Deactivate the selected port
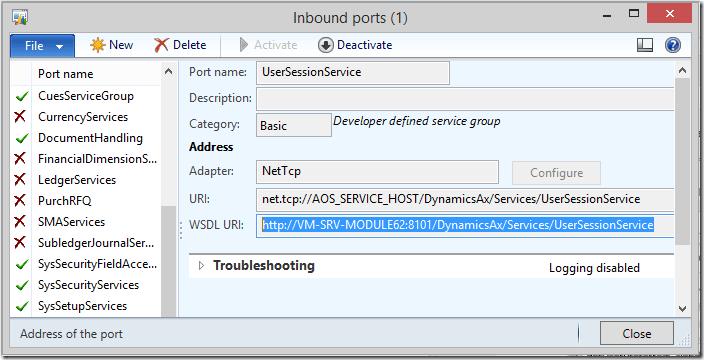The width and height of the screenshot is (704, 360). pyautogui.click(x=355, y=45)
